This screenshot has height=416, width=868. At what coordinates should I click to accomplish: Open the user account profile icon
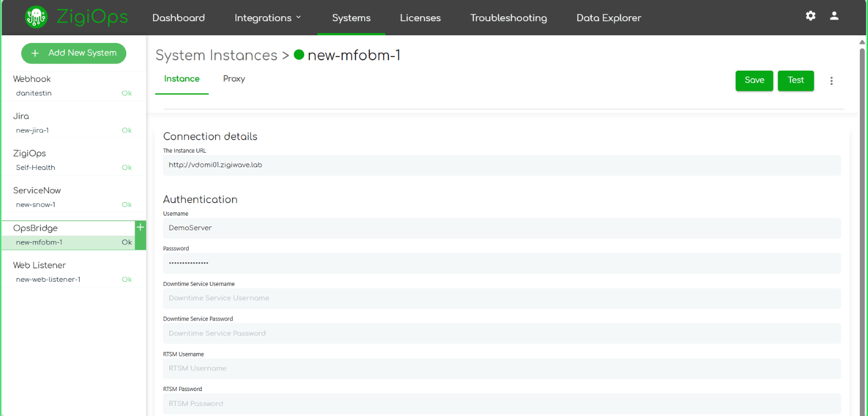click(834, 16)
